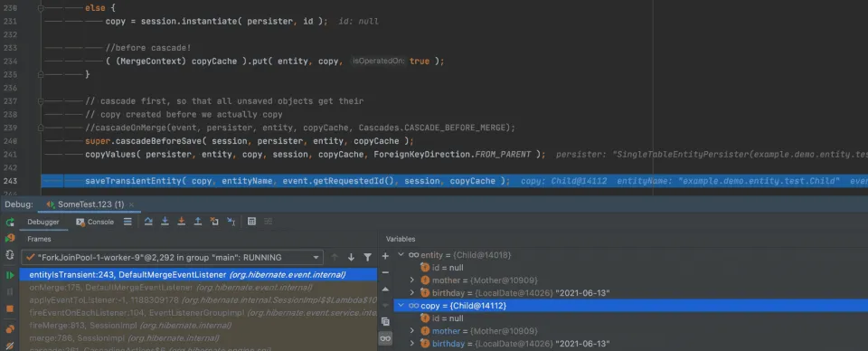
Task: Expand birthday under copy variable
Action: click(x=412, y=344)
